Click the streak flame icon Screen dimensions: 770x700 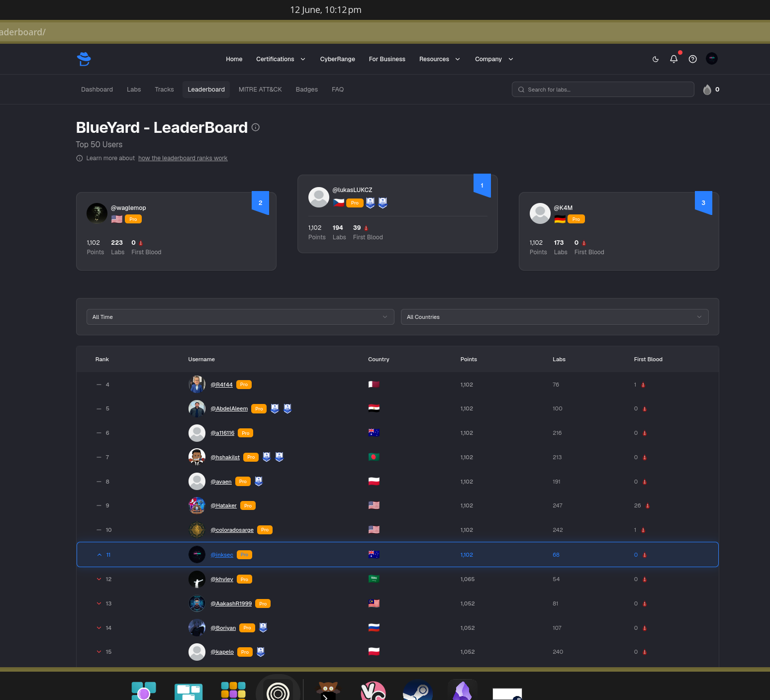[707, 90]
